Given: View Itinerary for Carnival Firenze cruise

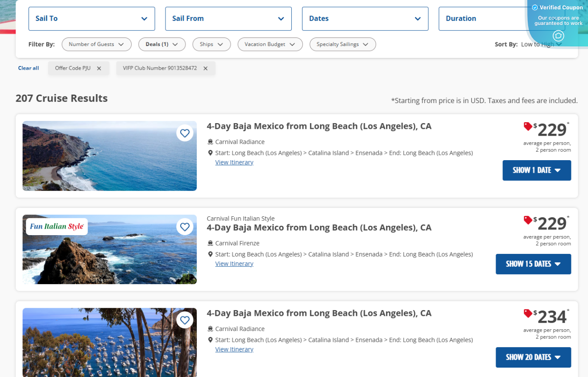Looking at the screenshot, I should point(234,264).
